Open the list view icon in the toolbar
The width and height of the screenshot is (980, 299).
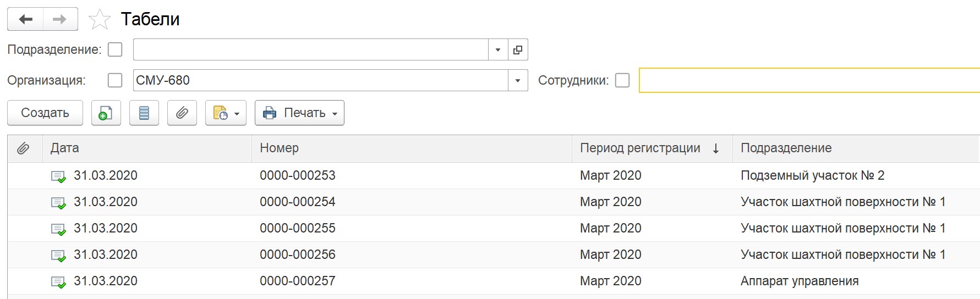click(144, 113)
